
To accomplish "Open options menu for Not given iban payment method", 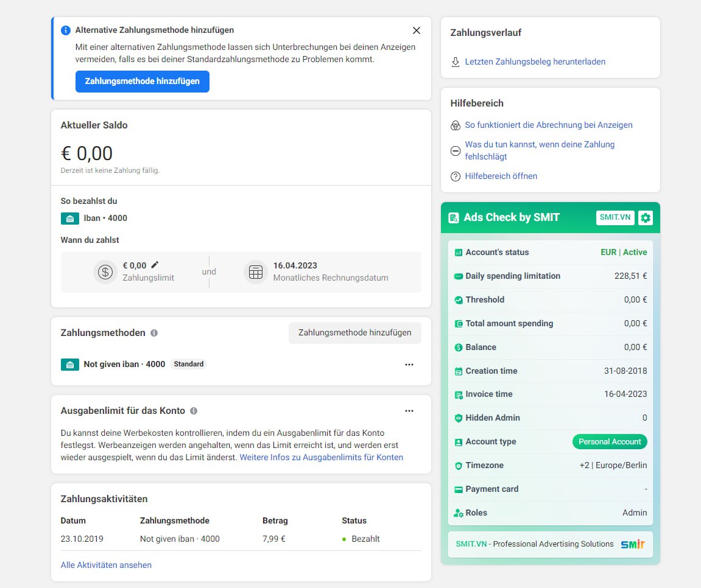I will pyautogui.click(x=409, y=365).
